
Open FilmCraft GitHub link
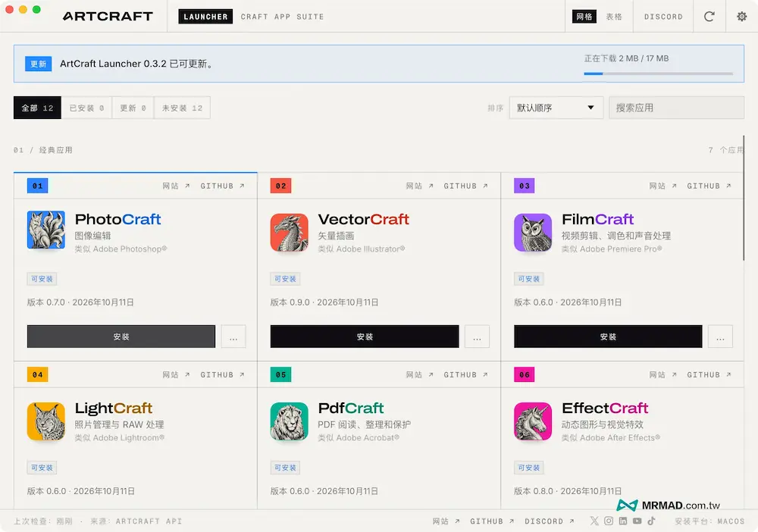(x=709, y=186)
